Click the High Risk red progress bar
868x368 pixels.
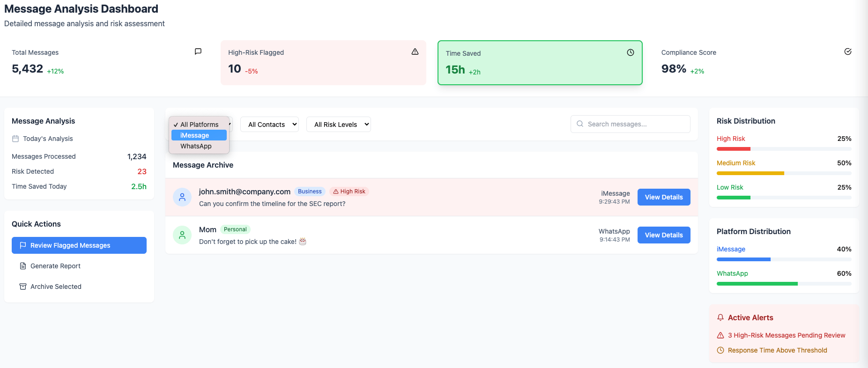[x=734, y=149]
